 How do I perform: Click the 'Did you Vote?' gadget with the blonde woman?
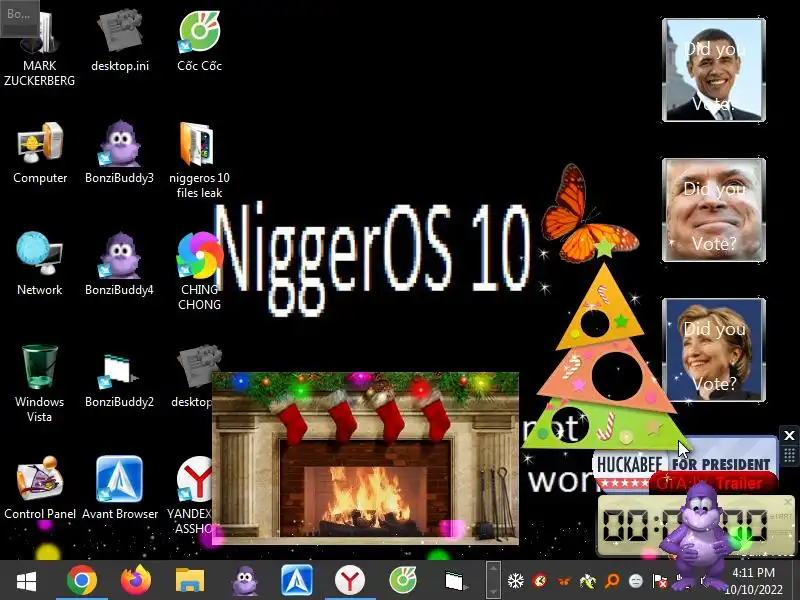(714, 349)
